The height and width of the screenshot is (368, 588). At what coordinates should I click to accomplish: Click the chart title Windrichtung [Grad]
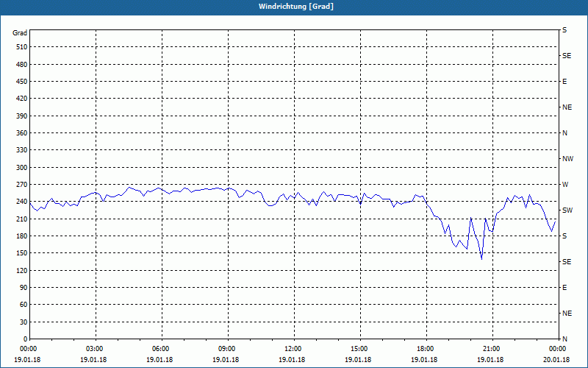pyautogui.click(x=296, y=7)
